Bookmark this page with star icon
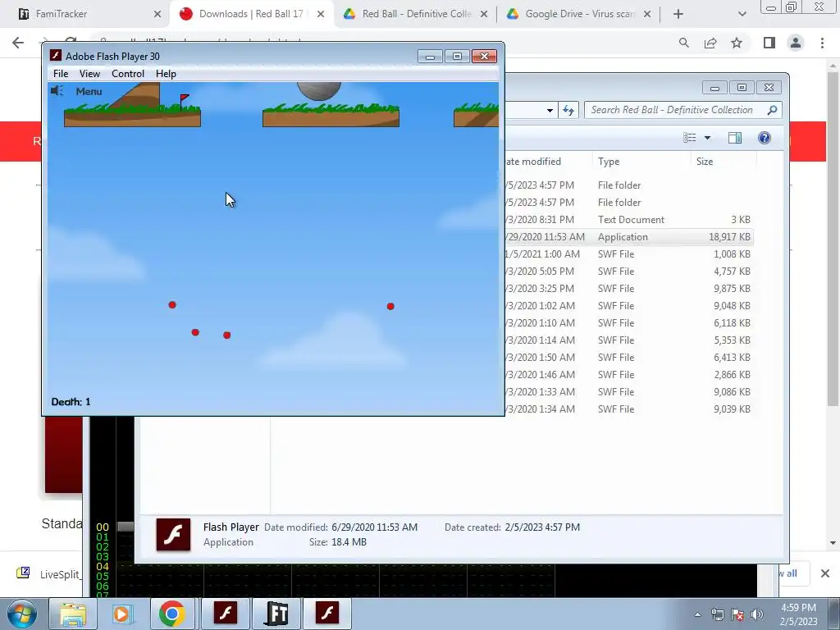This screenshot has width=840, height=630. tap(737, 43)
